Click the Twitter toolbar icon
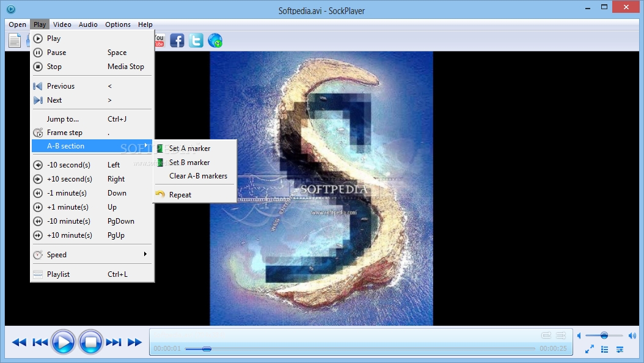 (x=196, y=40)
